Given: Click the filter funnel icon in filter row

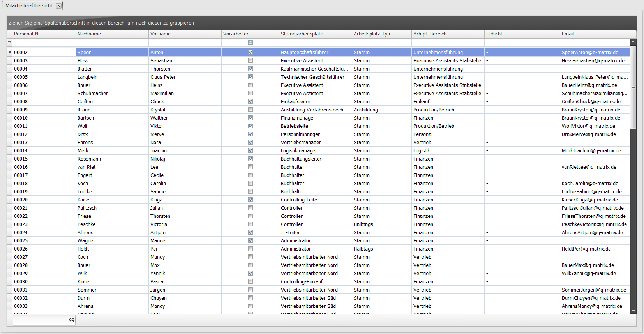Looking at the screenshot, I should (x=9, y=42).
